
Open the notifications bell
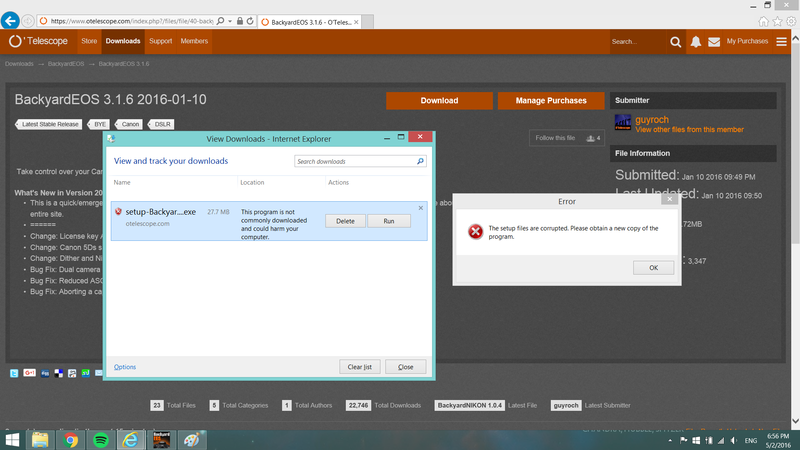695,42
